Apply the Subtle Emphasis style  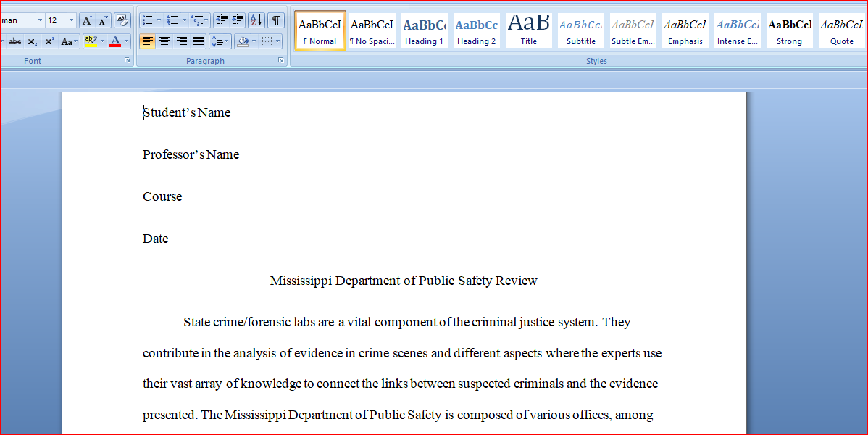click(x=633, y=31)
